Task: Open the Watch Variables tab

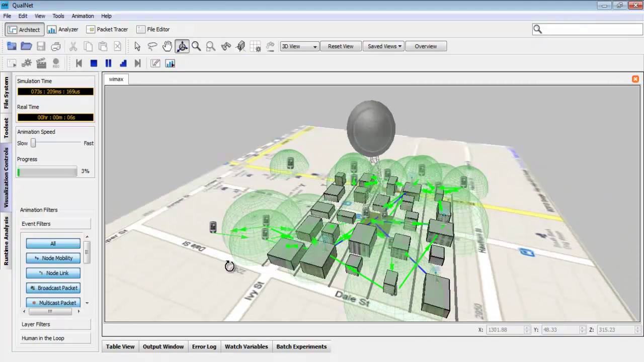Action: coord(247,346)
